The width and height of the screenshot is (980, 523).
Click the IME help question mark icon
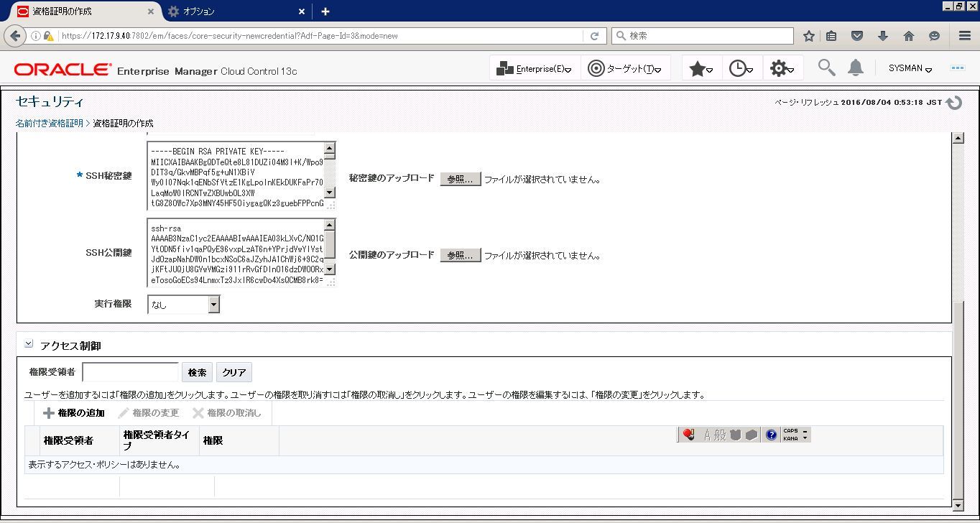771,435
